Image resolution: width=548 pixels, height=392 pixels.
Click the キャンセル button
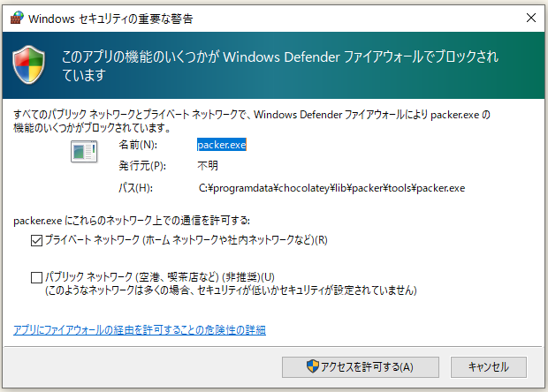point(488,367)
